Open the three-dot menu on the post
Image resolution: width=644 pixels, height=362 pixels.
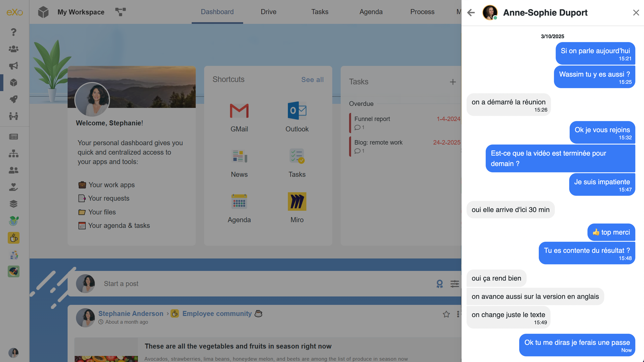[x=458, y=314]
